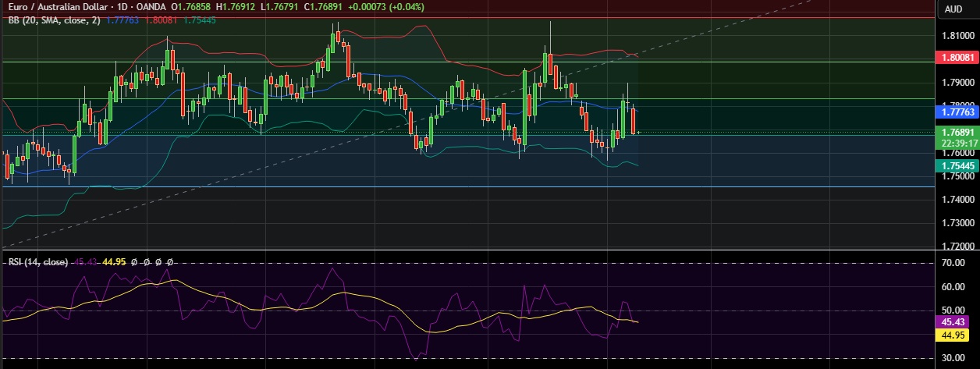Image resolution: width=980 pixels, height=369 pixels.
Task: Click the green current price label 1.76891
Action: (957, 132)
